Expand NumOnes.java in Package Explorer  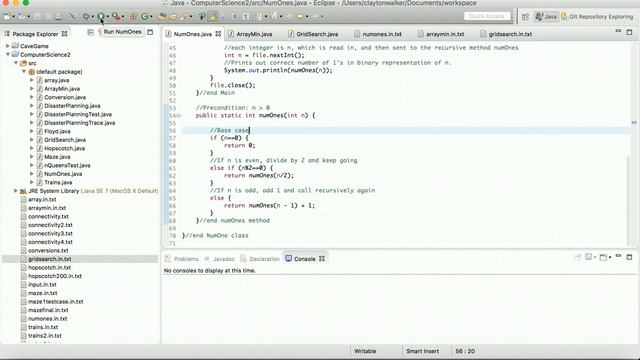click(x=32, y=174)
